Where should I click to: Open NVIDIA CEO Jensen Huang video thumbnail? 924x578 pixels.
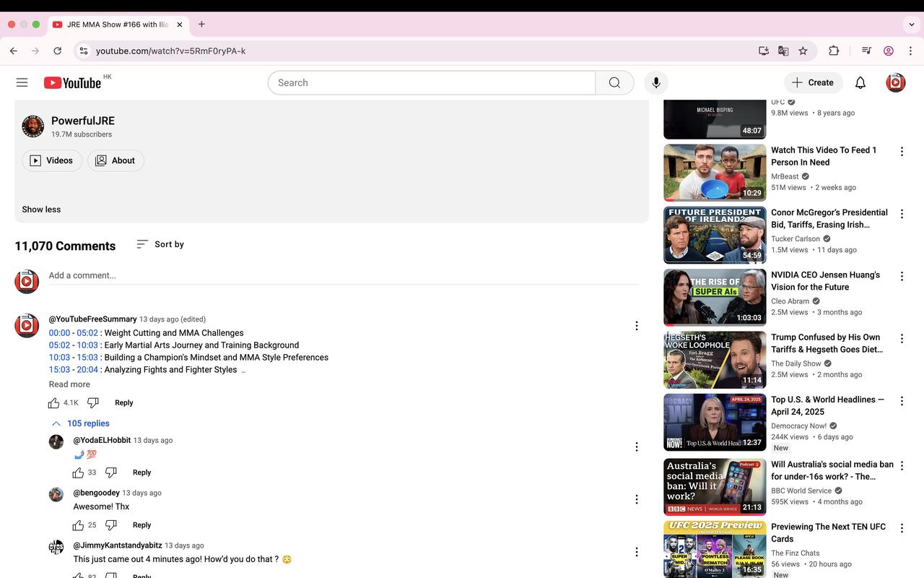pyautogui.click(x=715, y=297)
